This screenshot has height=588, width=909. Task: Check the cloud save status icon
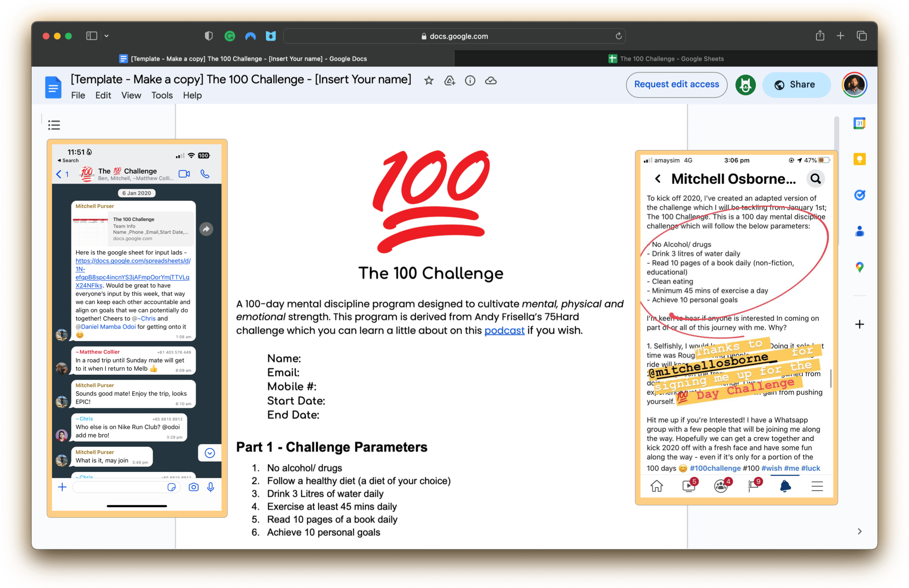point(490,81)
